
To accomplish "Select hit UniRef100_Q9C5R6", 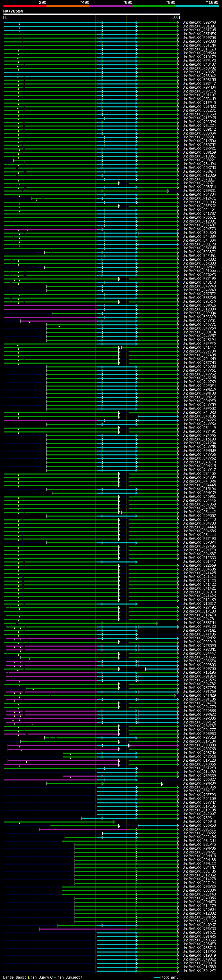I will (199, 122).
